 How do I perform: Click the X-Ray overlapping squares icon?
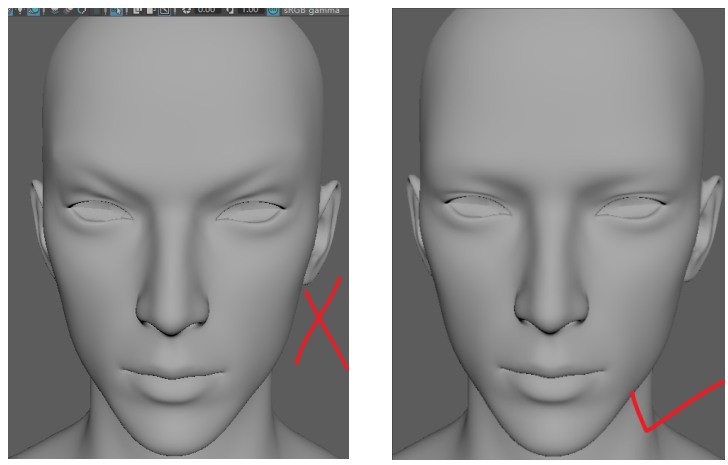tap(137, 11)
